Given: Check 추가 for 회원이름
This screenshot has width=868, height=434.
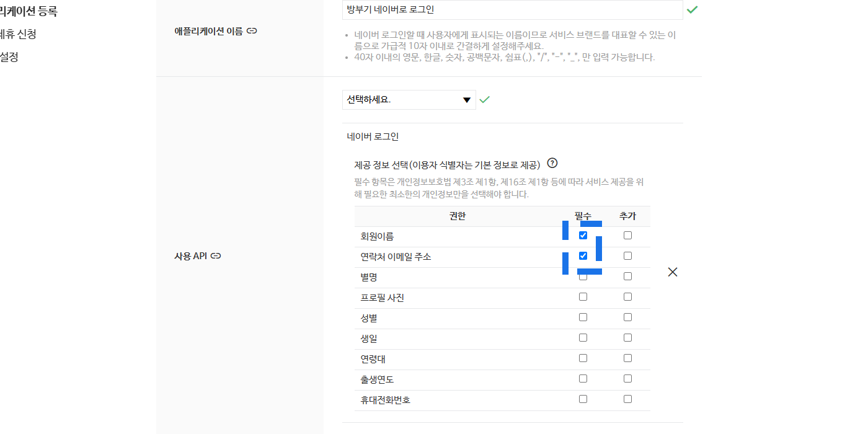Looking at the screenshot, I should [627, 236].
